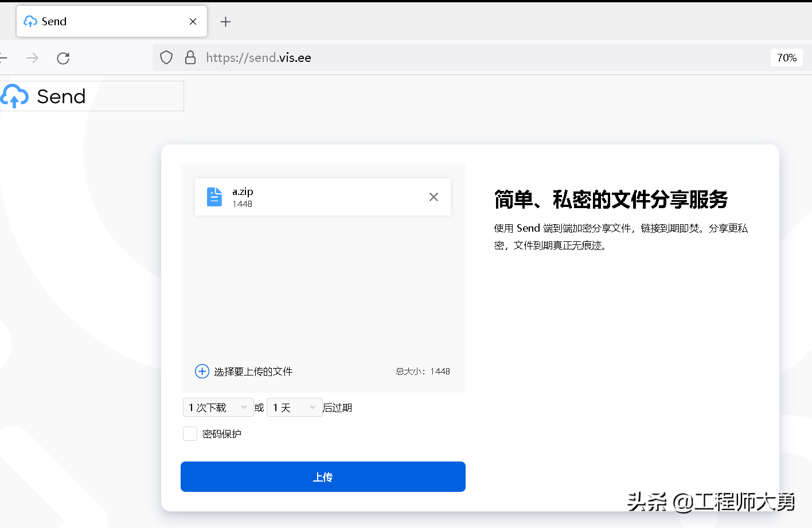Open the 1 次下载 download limit dropdown

coord(218,408)
